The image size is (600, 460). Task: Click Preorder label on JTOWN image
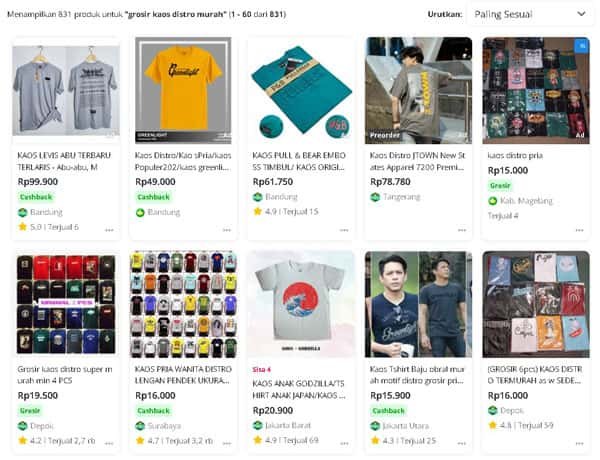coord(385,135)
